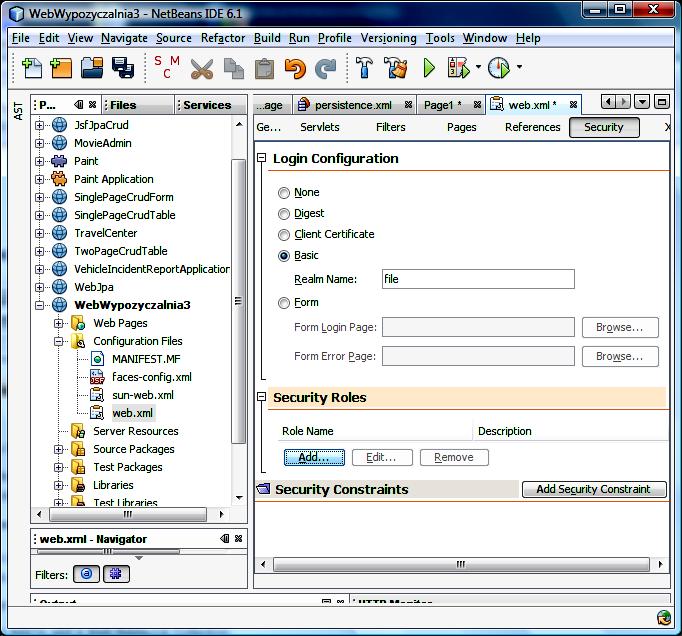Expand the MovieAdmin project node
The width and height of the screenshot is (682, 636).
pyautogui.click(x=39, y=143)
